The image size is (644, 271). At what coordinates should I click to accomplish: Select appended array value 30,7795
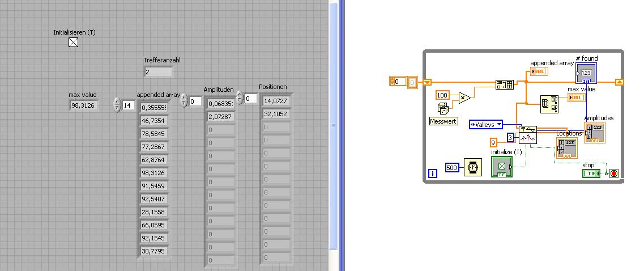tap(154, 251)
